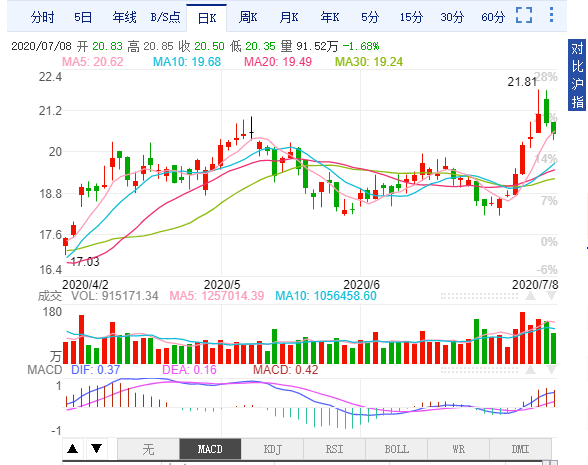This screenshot has width=588, height=465.
Task: Open the three-dot more options menu
Action: [551, 15]
